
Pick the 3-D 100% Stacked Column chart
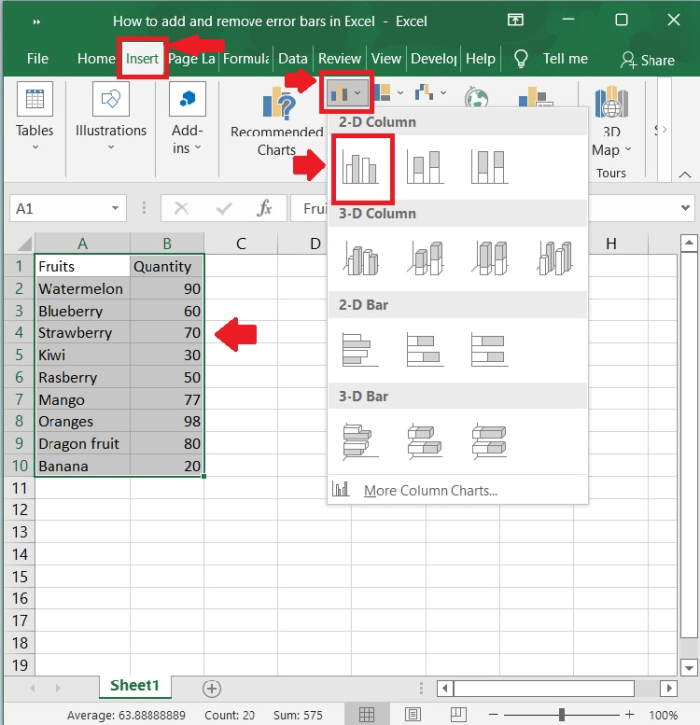click(490, 258)
